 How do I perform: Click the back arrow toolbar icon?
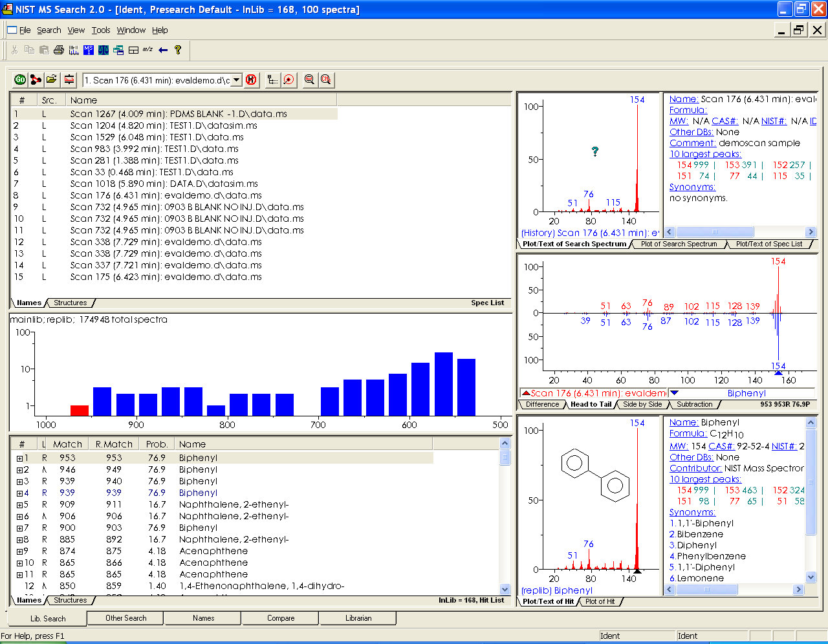(x=162, y=50)
